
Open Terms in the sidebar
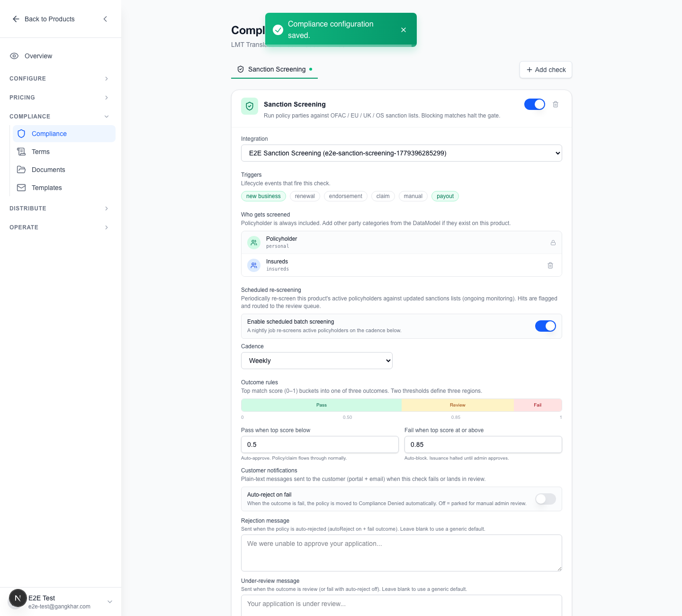point(64,152)
